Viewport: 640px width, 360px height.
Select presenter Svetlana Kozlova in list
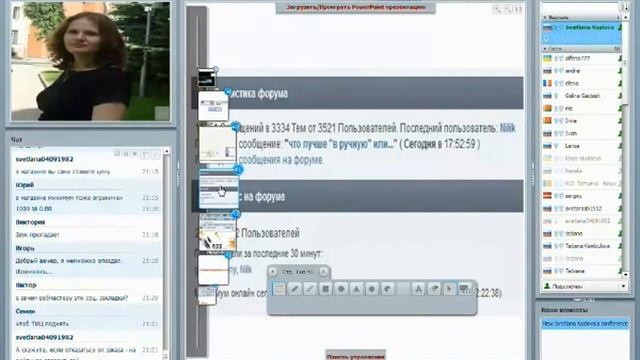582,27
